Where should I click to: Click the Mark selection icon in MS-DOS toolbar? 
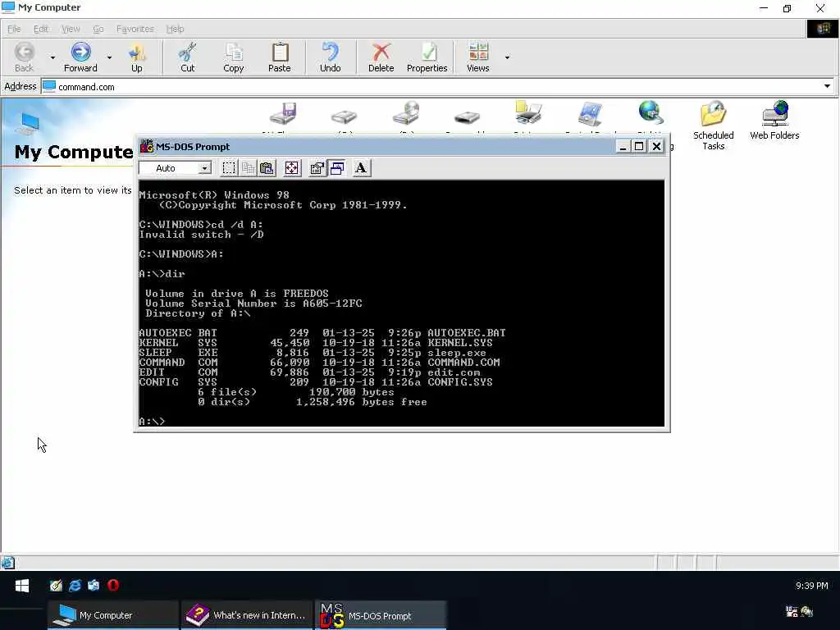[229, 168]
